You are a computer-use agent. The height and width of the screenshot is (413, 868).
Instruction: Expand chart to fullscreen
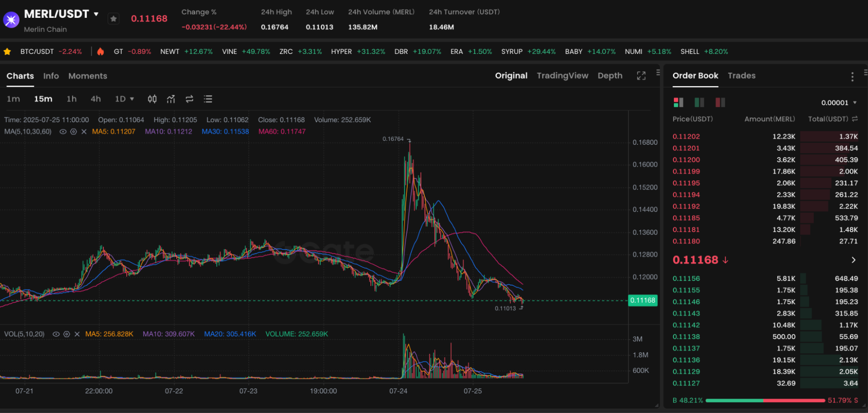(641, 76)
